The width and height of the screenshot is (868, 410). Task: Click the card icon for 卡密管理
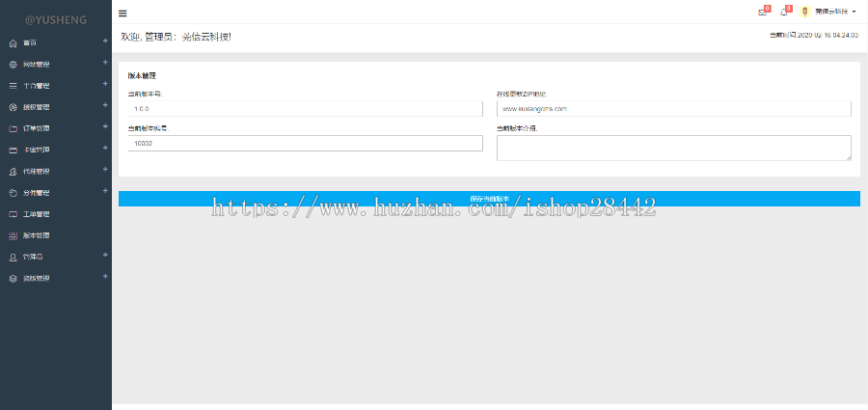14,150
